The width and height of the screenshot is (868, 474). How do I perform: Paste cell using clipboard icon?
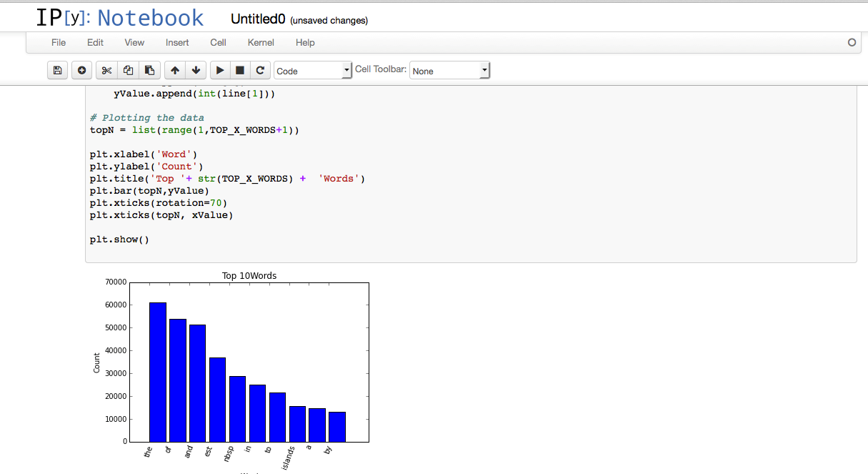coord(149,69)
